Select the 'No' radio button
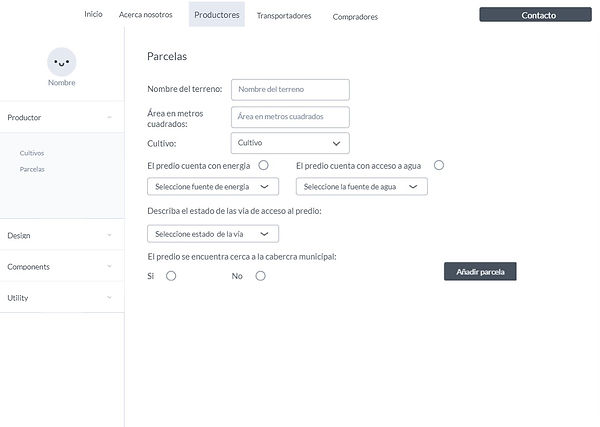The image size is (600, 427). click(x=261, y=276)
